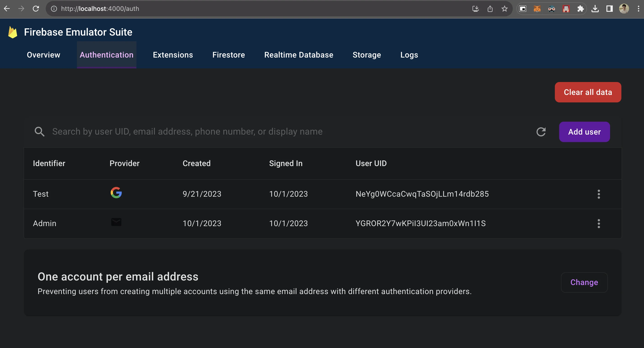Image resolution: width=644 pixels, height=348 pixels.
Task: Click the red extension icon
Action: click(x=566, y=9)
